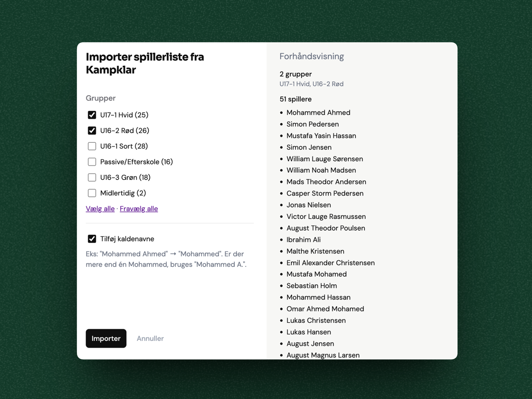This screenshot has height=399, width=532.
Task: Cancel with the Annuller button
Action: point(150,338)
